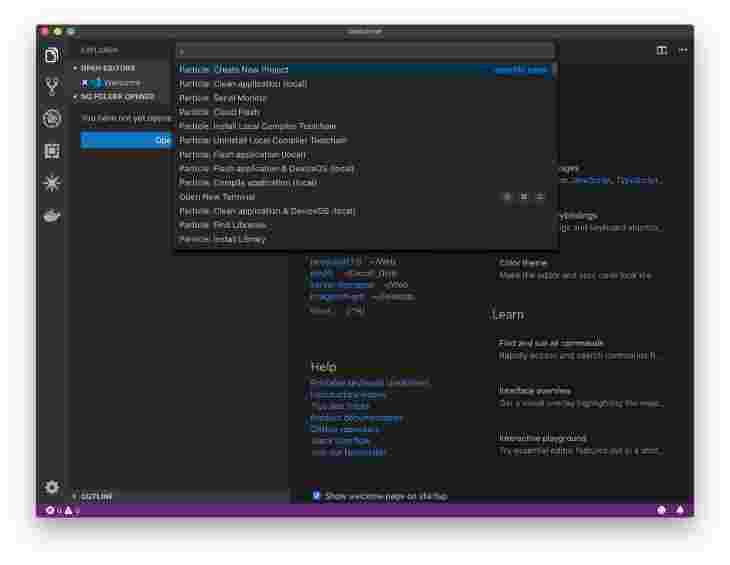Open the Source Control view

[x=52, y=87]
